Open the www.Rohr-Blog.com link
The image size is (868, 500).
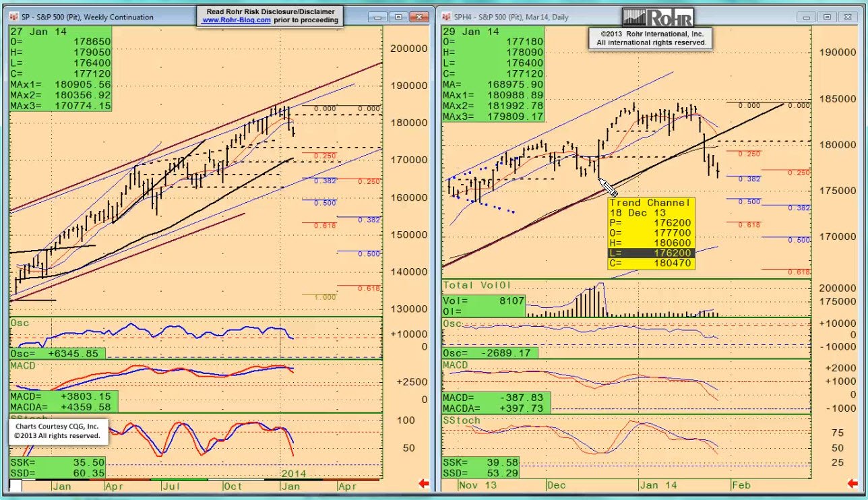(x=237, y=20)
